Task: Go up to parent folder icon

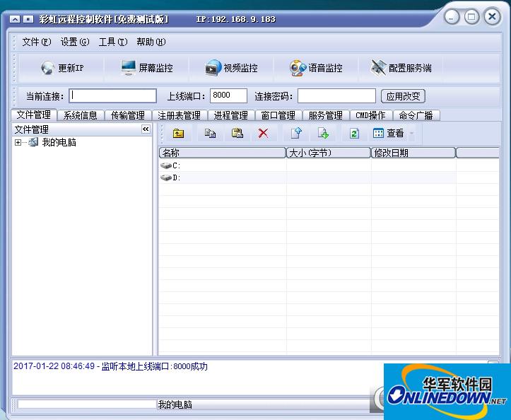Action: coord(178,134)
